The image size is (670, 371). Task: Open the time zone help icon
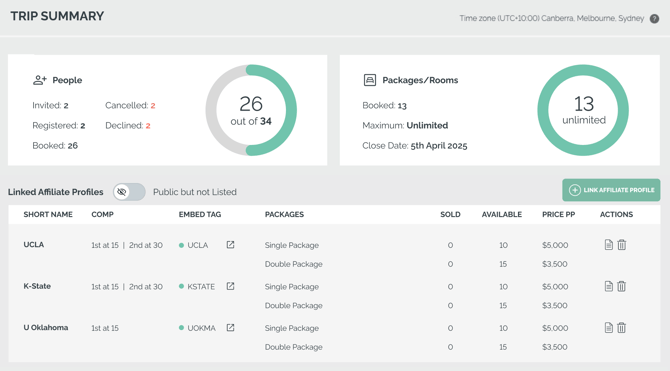654,19
